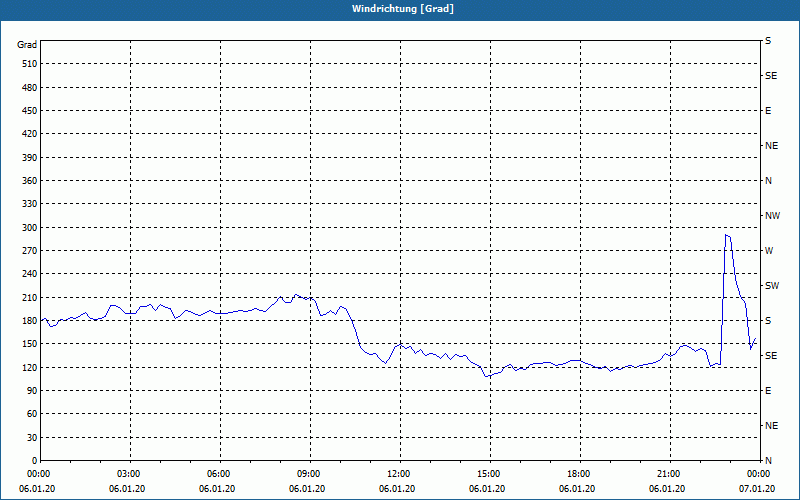Select the "510" y-axis label

[x=30, y=64]
